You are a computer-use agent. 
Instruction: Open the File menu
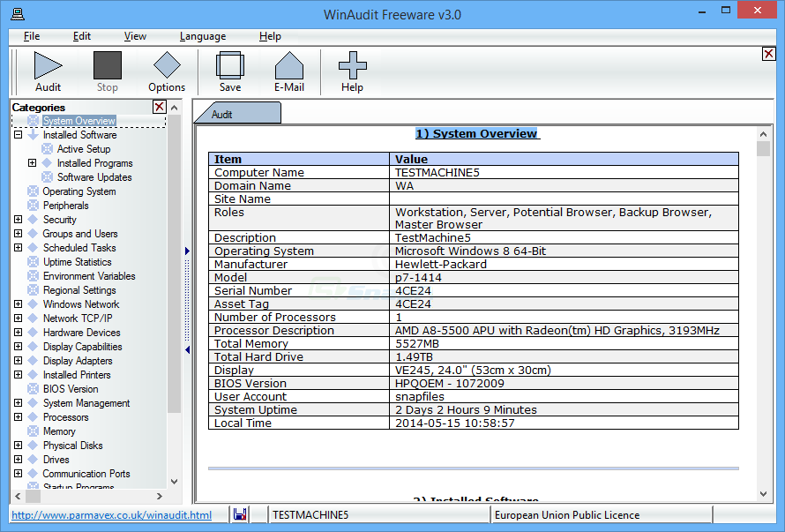32,36
